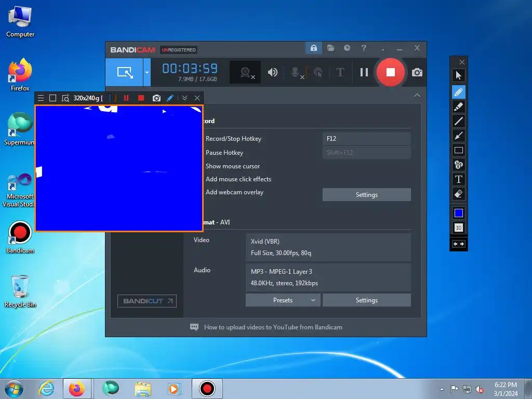Image resolution: width=532 pixels, height=399 pixels.
Task: Open the Computer desktop icon
Action: (20, 22)
